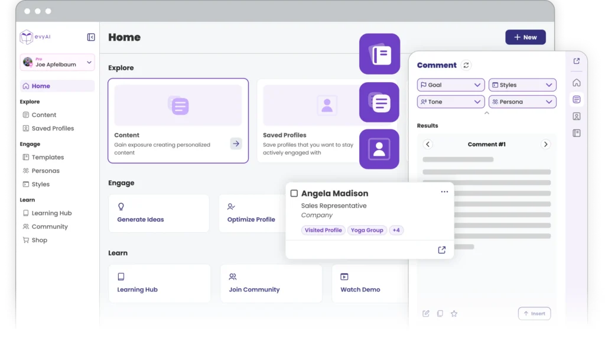This screenshot has height=364, width=605.
Task: Open the Persona dropdown
Action: coord(522,102)
